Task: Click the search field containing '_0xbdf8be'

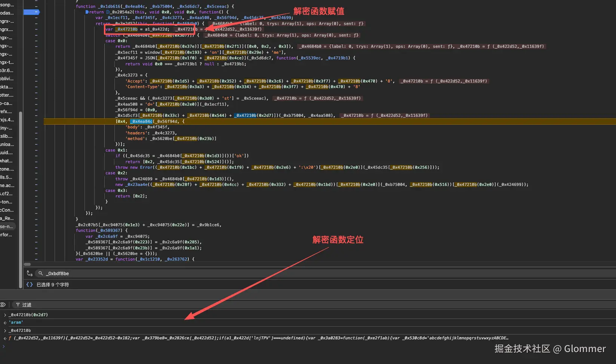Action: [x=150, y=274]
